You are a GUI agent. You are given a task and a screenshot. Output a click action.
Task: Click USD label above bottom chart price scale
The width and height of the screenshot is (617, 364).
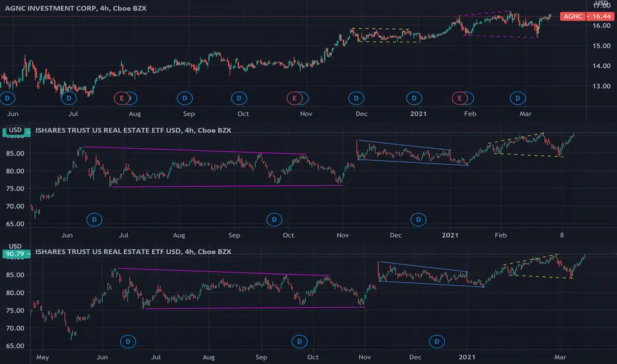tap(15, 246)
